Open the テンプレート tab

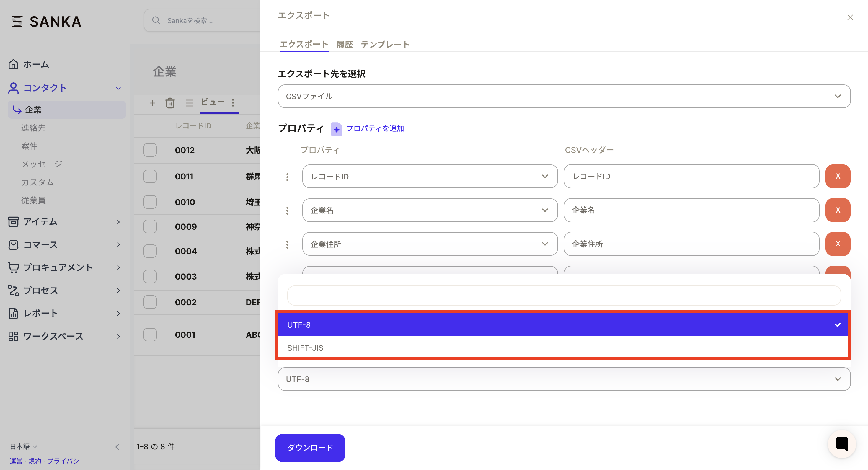(x=385, y=44)
